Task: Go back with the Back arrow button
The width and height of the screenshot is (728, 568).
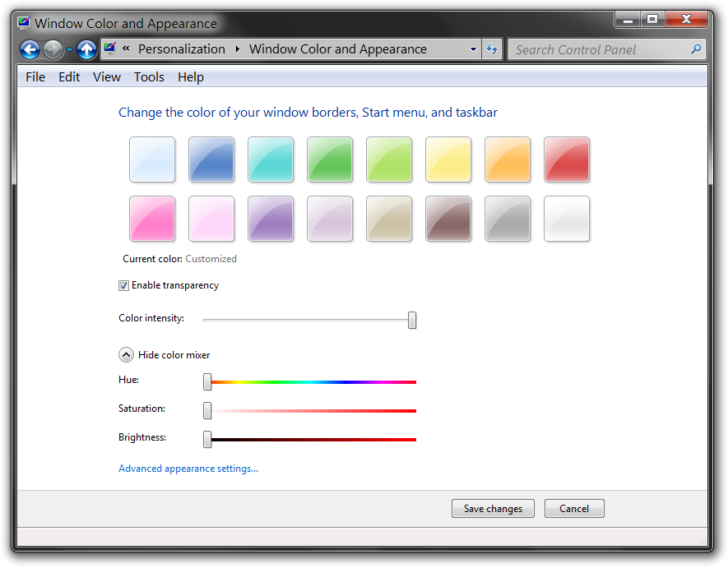Action: tap(30, 49)
